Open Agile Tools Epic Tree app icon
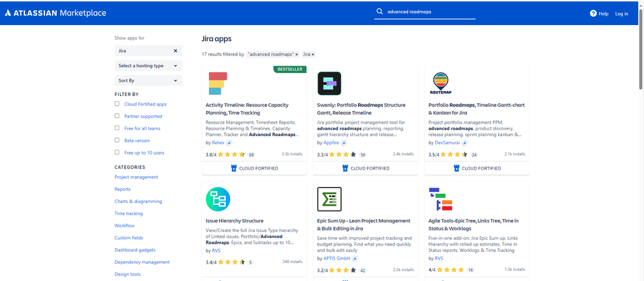Viewport: 644px width, 281px height. tap(441, 199)
